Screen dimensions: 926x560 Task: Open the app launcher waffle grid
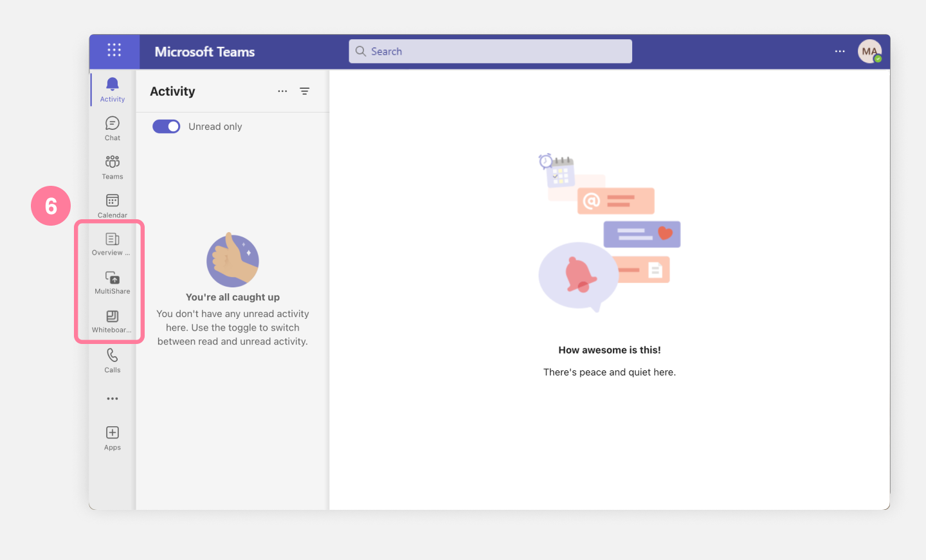tap(114, 50)
